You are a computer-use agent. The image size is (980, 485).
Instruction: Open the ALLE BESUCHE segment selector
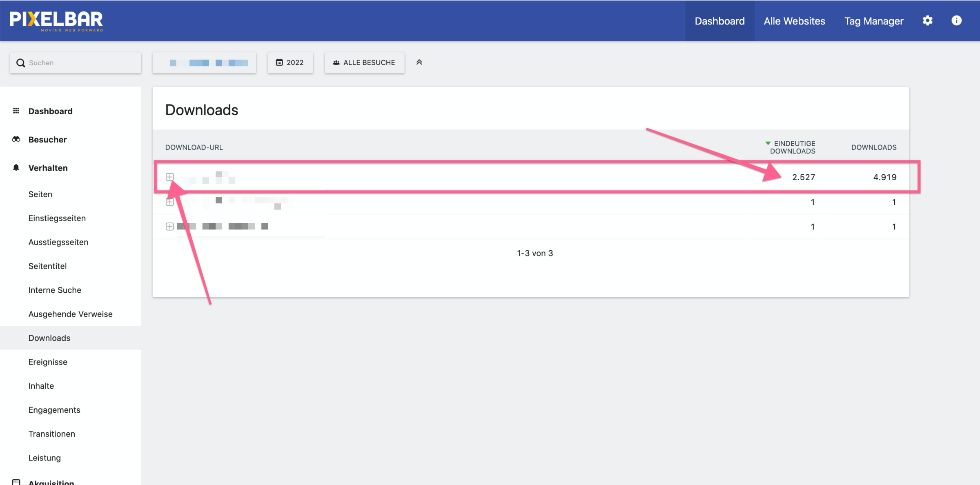[364, 62]
